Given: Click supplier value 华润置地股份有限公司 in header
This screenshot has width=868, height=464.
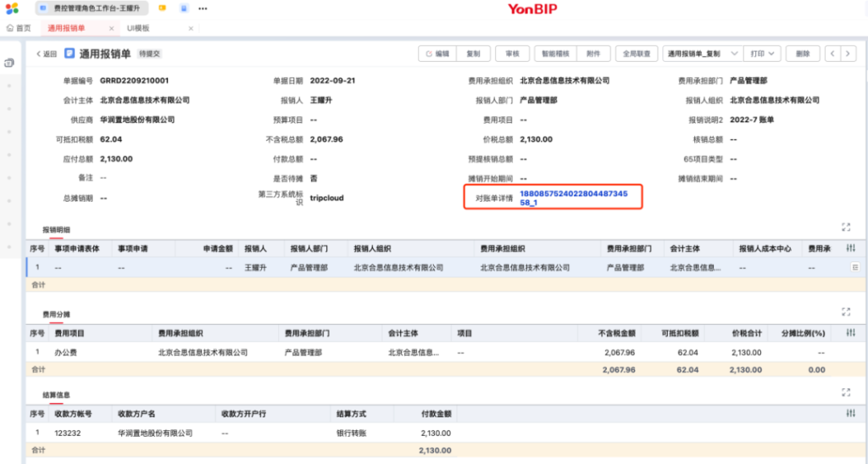Looking at the screenshot, I should click(137, 120).
